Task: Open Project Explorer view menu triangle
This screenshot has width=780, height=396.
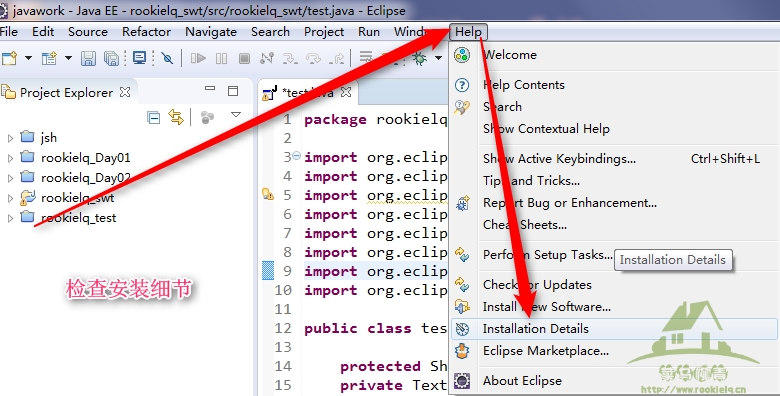Action: coord(236,115)
